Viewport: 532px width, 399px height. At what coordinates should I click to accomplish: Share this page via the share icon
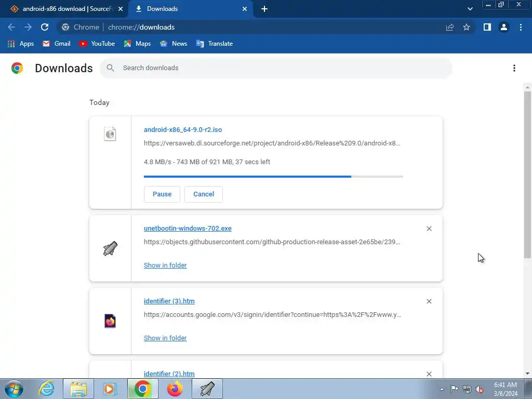450,27
